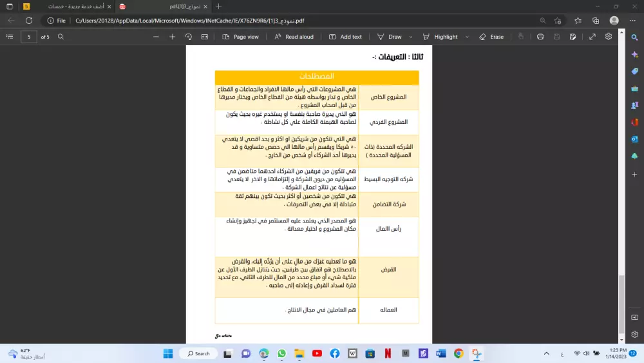Image resolution: width=644 pixels, height=363 pixels.
Task: Zoom out the PDF with minus
Action: tap(156, 37)
